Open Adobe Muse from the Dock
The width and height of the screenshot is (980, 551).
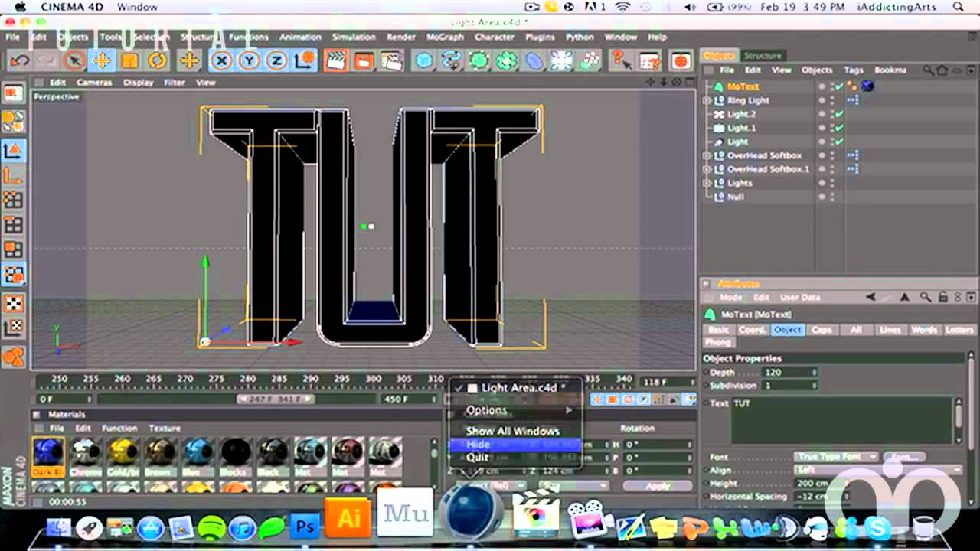tap(405, 513)
